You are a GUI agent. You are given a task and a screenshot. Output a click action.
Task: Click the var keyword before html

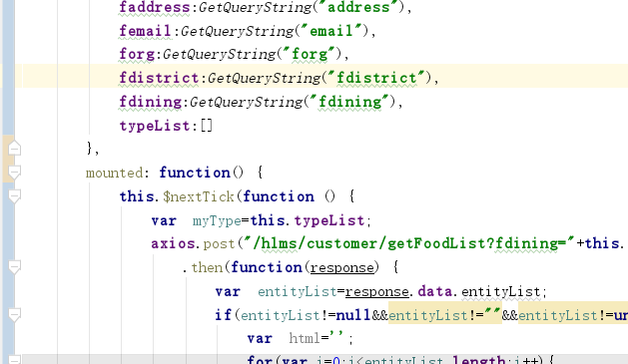[260, 339]
